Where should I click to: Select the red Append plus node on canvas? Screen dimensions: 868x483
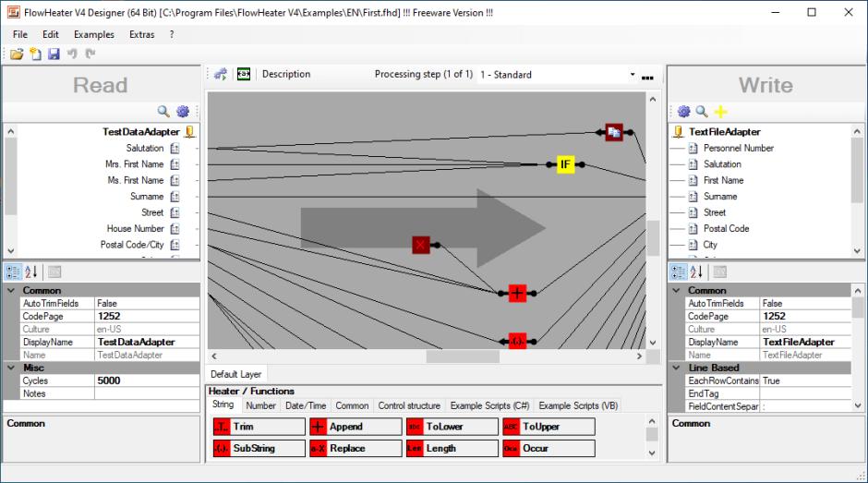(517, 293)
